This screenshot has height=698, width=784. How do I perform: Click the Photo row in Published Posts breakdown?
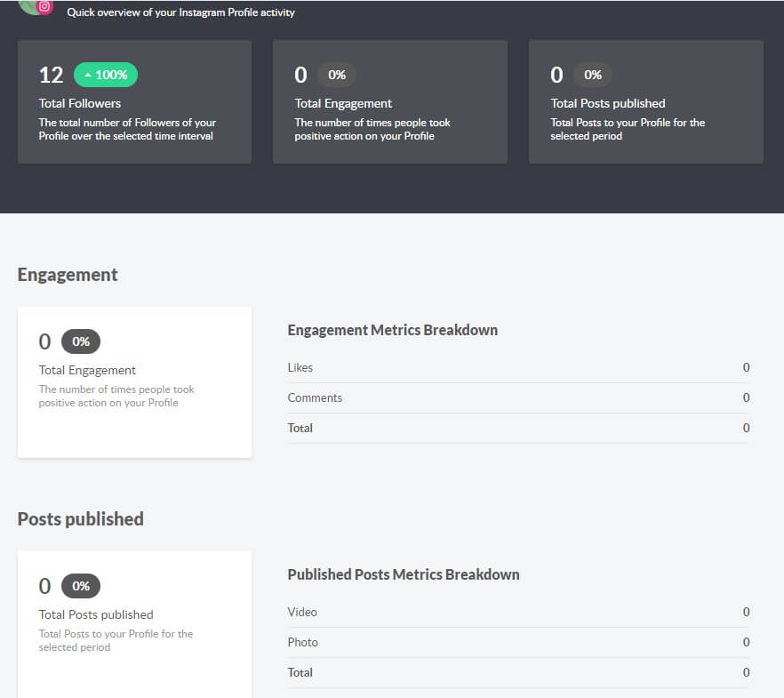(x=302, y=642)
